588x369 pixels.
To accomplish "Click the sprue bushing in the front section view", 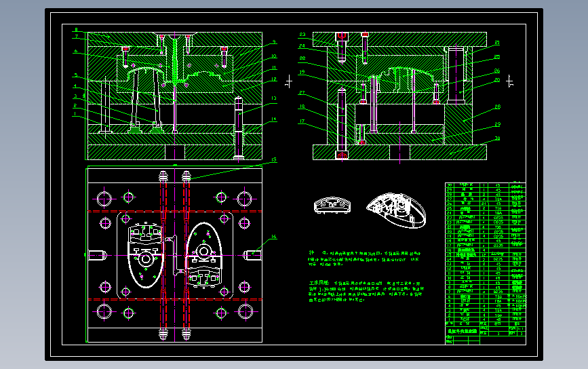I will coord(175,59).
